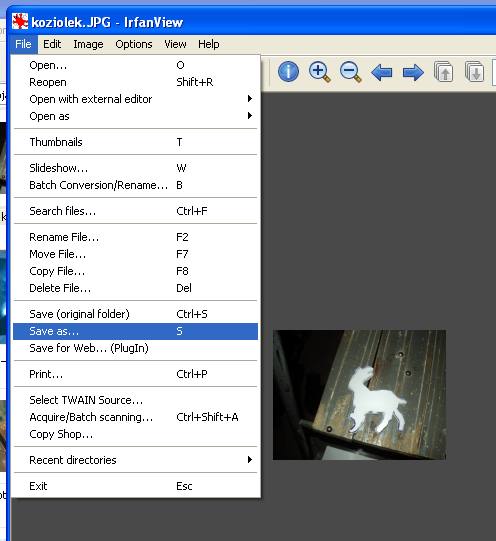The image size is (496, 541).
Task: Zoom in with the plus magnifier
Action: pos(319,72)
